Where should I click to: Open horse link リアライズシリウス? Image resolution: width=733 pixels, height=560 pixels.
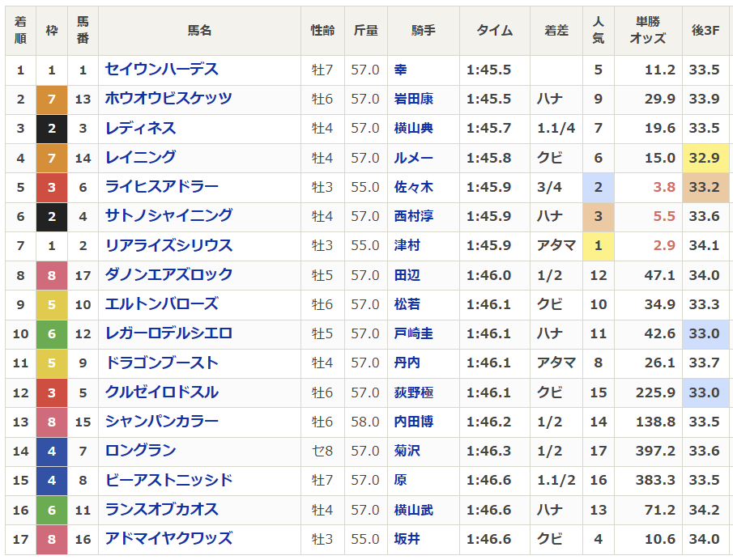tap(168, 245)
